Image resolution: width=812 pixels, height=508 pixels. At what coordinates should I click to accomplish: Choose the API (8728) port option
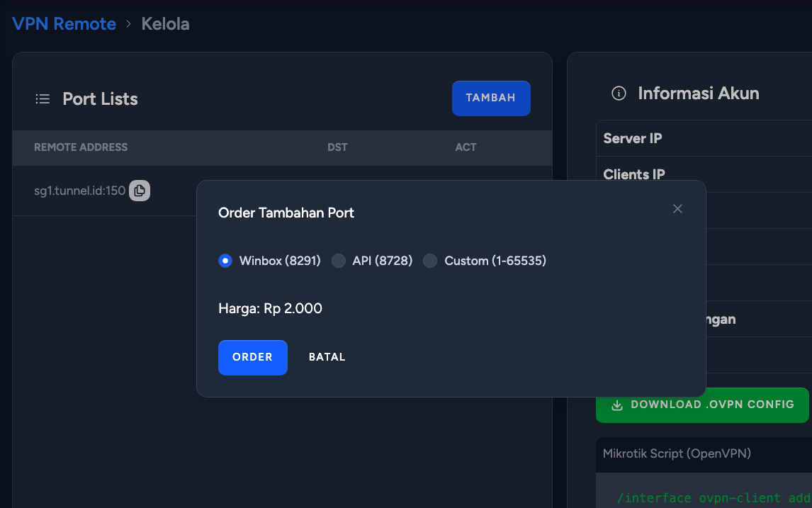339,261
